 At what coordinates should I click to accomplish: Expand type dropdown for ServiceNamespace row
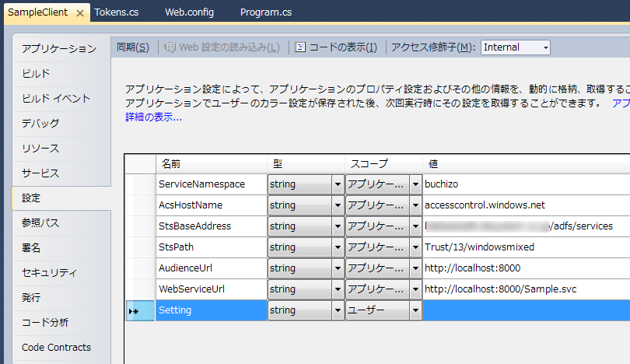pos(338,185)
